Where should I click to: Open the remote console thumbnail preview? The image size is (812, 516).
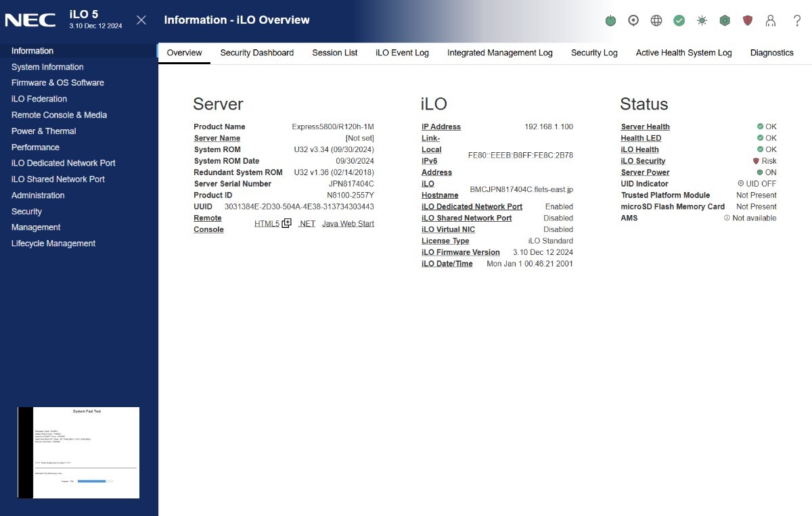[x=78, y=452]
